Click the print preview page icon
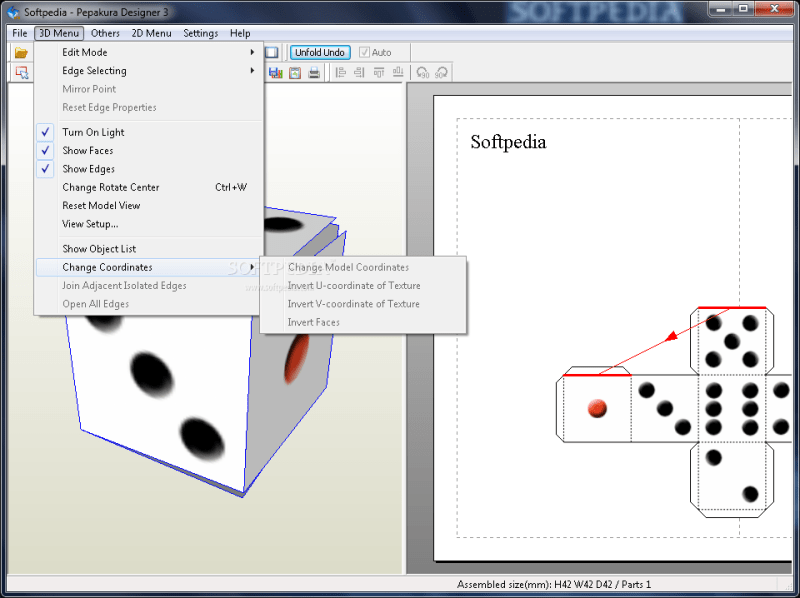This screenshot has width=800, height=598. click(295, 72)
